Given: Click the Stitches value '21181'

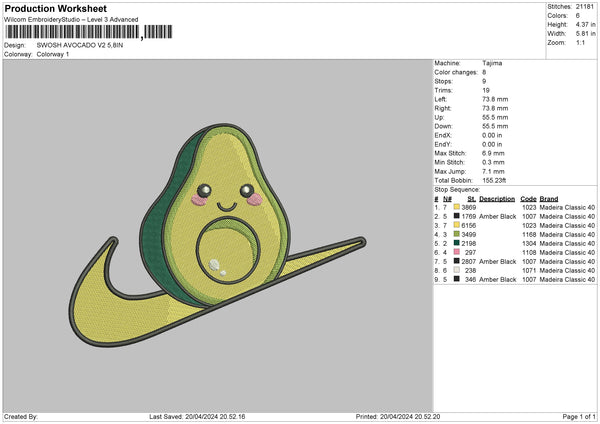Looking at the screenshot, I should pyautogui.click(x=585, y=7).
